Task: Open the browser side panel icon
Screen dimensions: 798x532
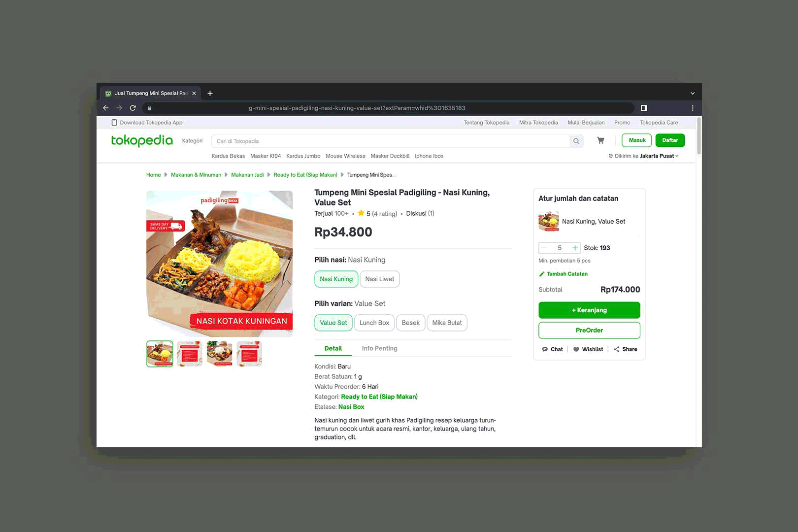Action: 644,108
